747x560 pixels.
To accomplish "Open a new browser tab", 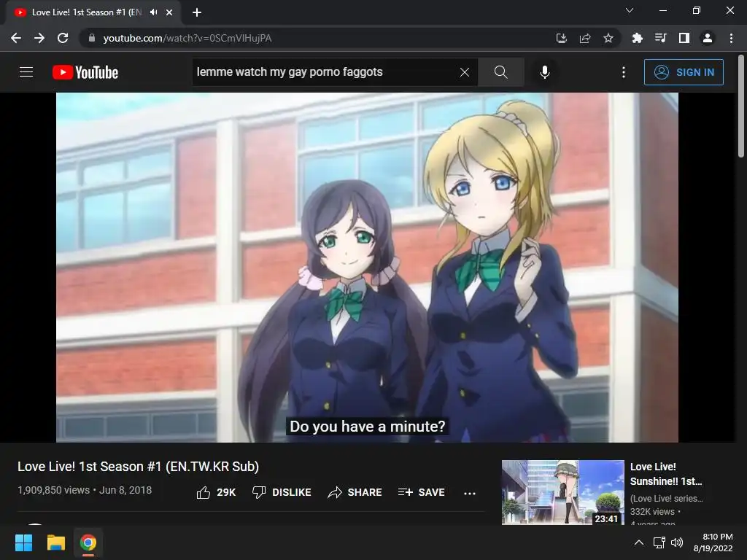I will 197,12.
